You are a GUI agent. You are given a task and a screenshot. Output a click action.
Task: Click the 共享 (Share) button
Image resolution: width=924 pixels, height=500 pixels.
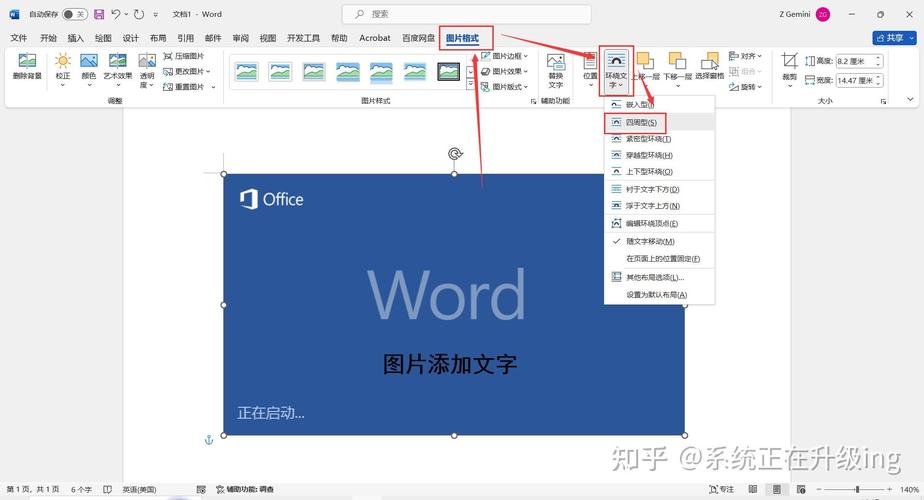pos(894,38)
